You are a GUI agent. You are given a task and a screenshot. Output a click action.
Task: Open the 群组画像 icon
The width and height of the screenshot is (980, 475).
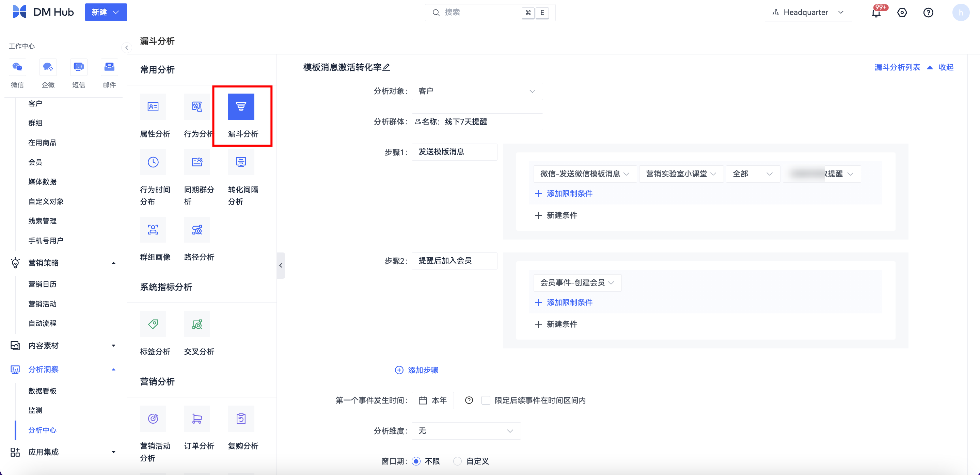click(x=153, y=230)
